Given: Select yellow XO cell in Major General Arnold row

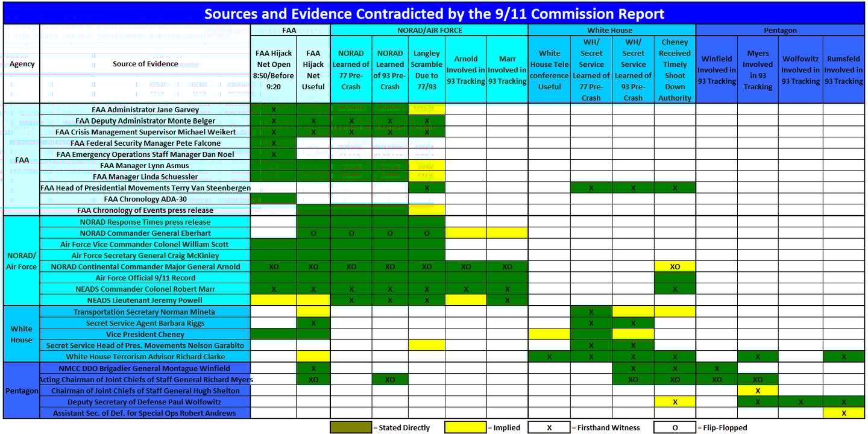Looking at the screenshot, I should click(675, 266).
